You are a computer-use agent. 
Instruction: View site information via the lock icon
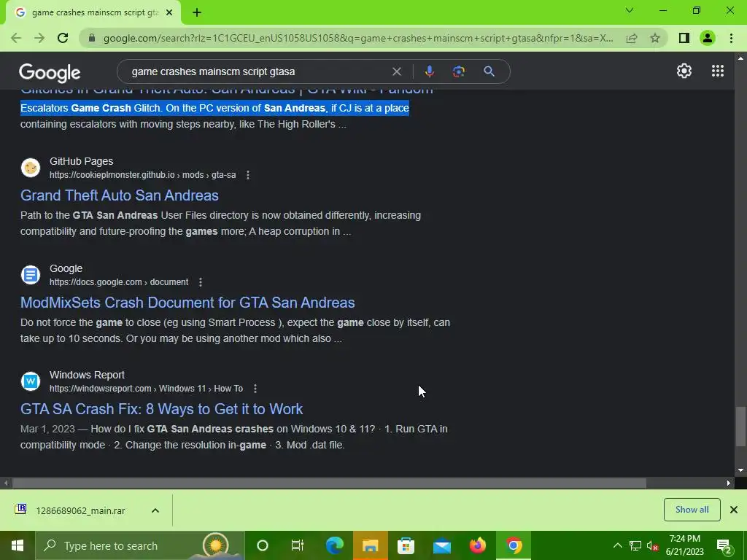(x=92, y=38)
